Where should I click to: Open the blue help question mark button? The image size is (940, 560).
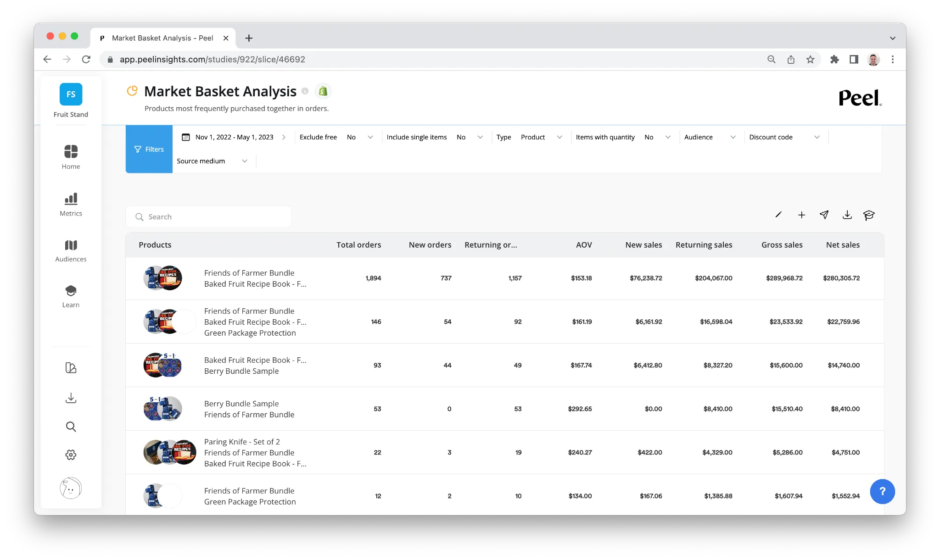(882, 492)
